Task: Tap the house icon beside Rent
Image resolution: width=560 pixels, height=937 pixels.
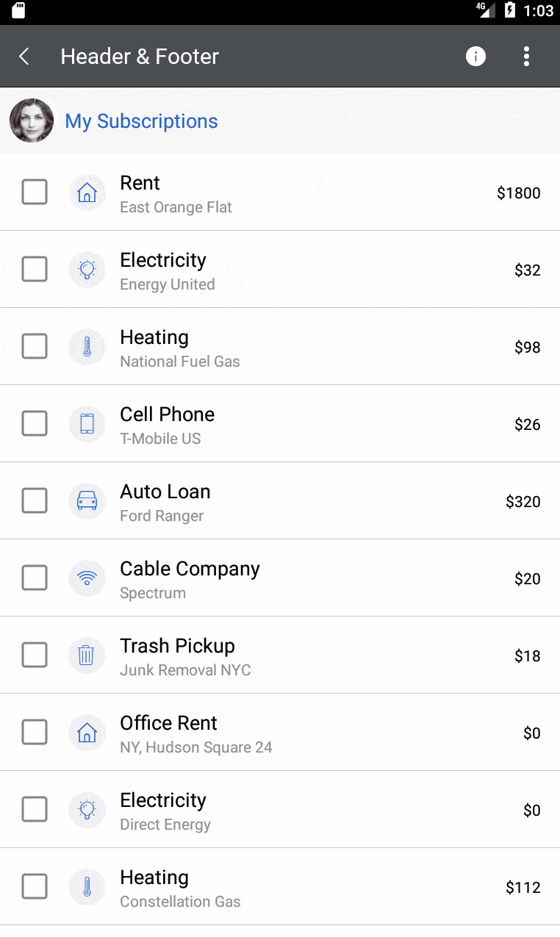Action: tap(87, 193)
